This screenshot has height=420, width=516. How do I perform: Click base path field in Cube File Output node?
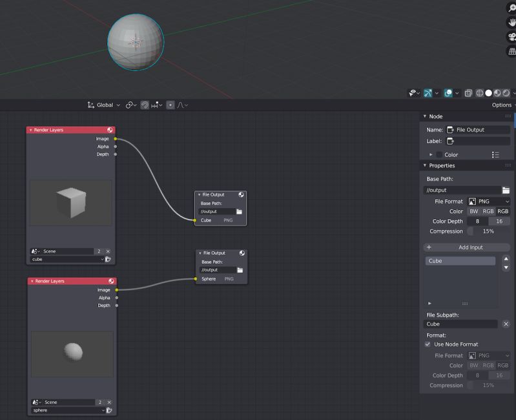(x=217, y=212)
